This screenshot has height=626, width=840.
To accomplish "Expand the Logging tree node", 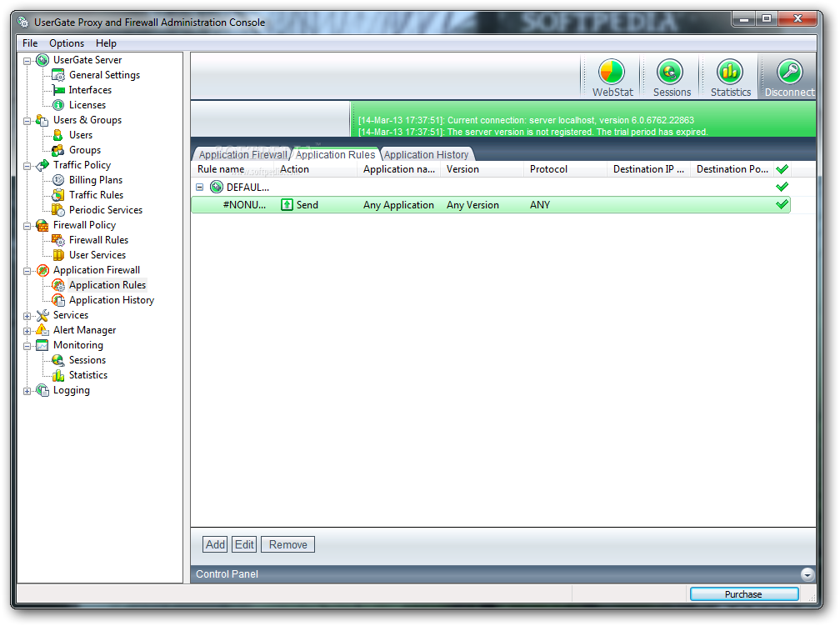I will pos(27,391).
